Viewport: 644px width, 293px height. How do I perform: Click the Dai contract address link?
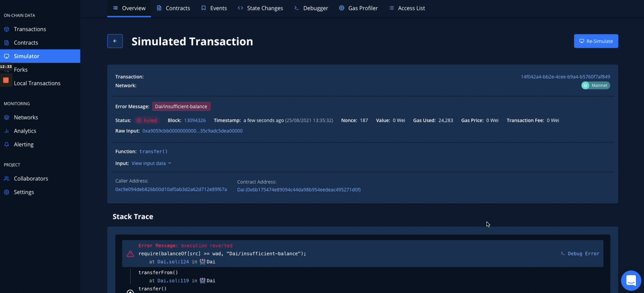coord(299,190)
